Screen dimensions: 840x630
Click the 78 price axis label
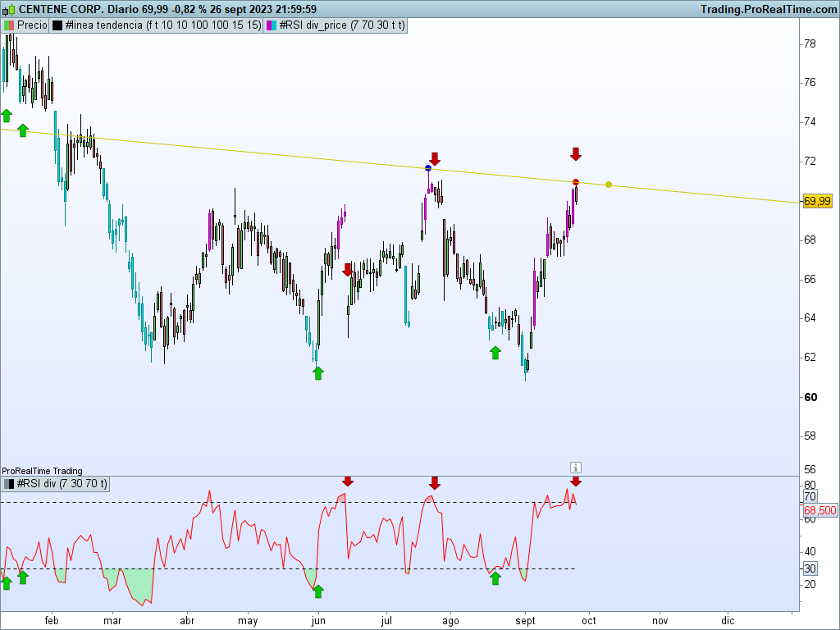pos(810,44)
